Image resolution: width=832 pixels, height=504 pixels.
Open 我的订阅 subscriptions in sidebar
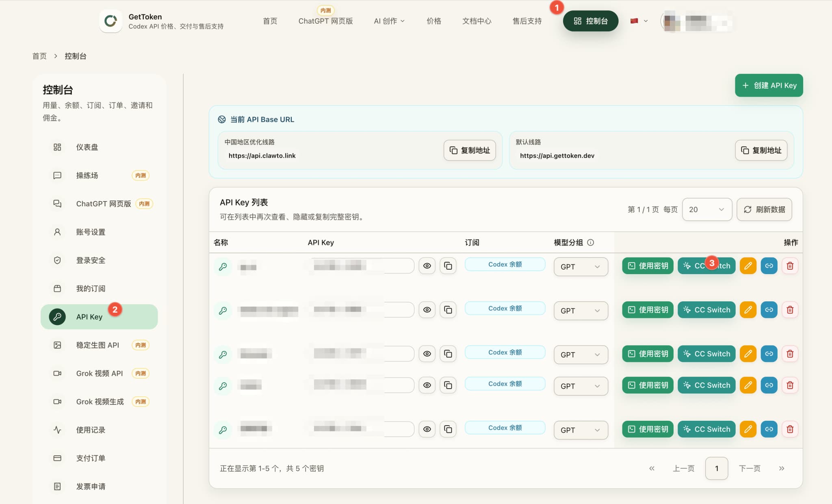(99, 288)
